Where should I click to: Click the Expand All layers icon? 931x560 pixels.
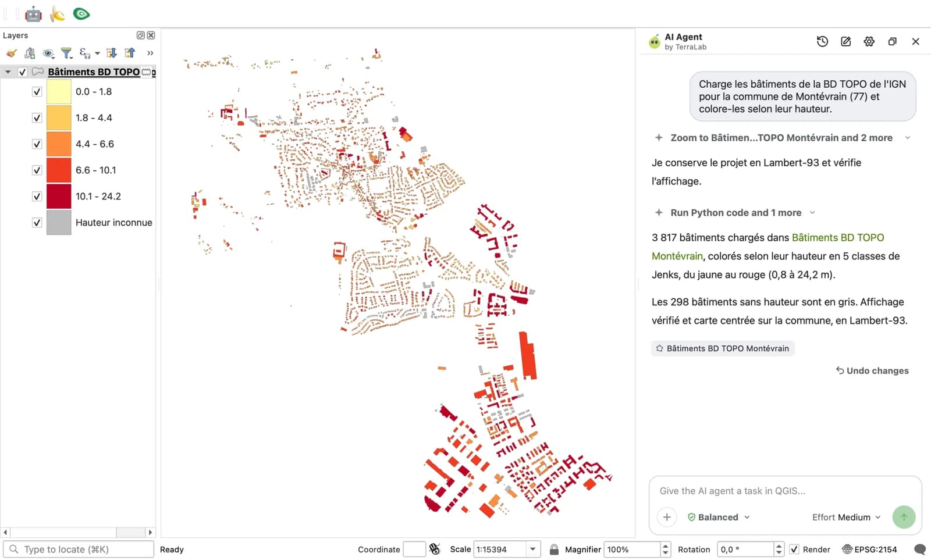tap(112, 53)
